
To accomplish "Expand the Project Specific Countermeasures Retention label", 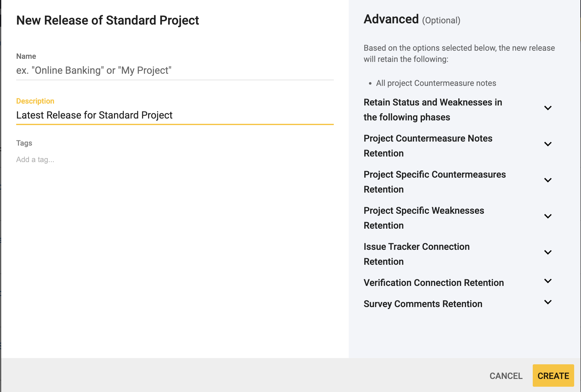I will point(434,182).
